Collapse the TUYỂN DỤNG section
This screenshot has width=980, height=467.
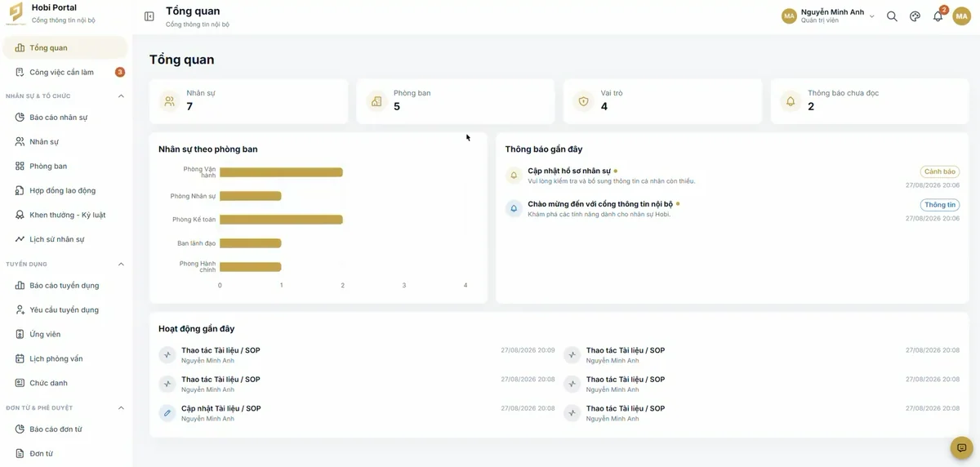pos(121,264)
